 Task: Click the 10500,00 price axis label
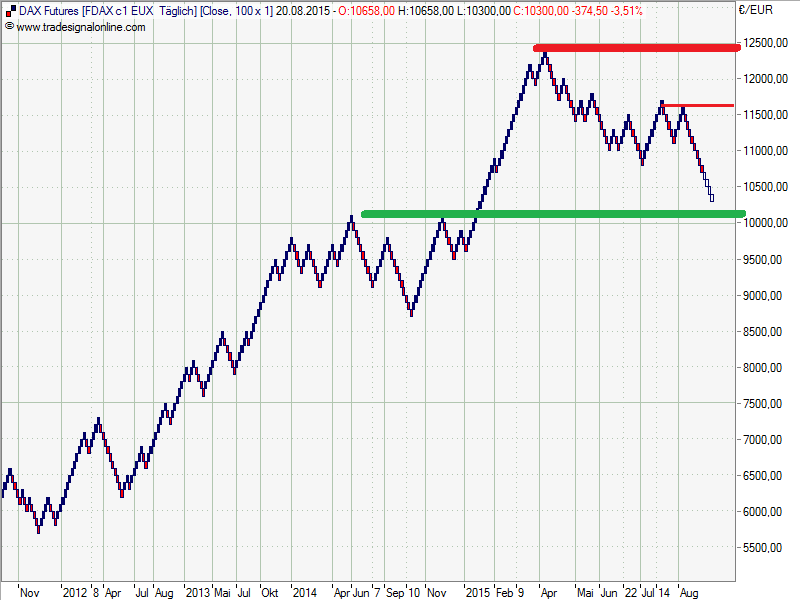766,187
